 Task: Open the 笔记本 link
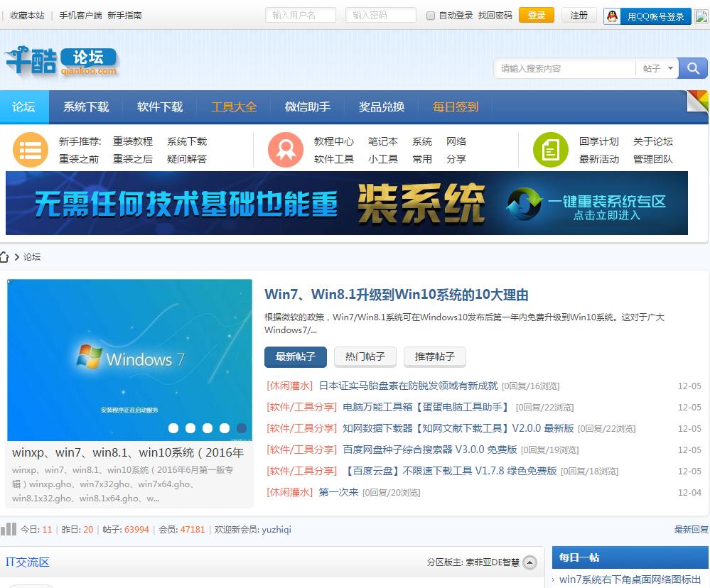[382, 141]
